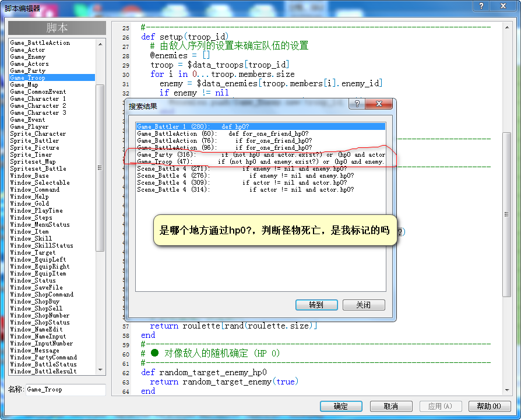
Task: Select Window_MenuStatus in the script list
Action: click(x=40, y=224)
